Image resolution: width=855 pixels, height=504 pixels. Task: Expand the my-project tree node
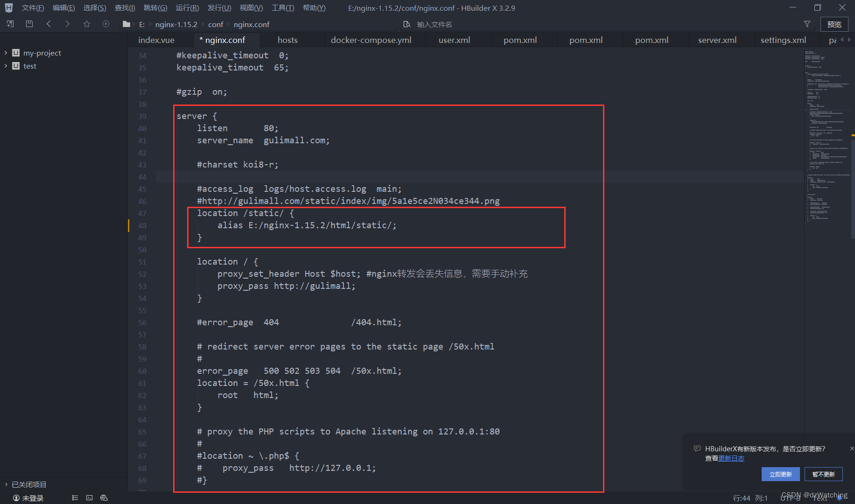6,53
